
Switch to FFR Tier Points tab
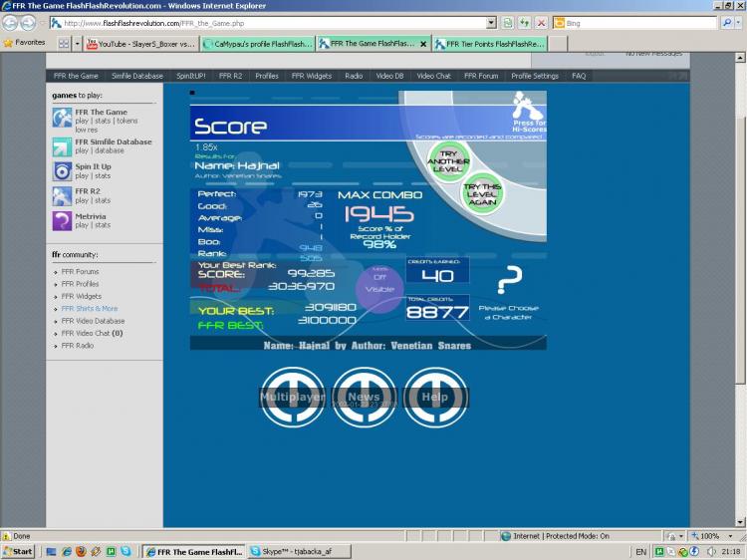(x=494, y=44)
